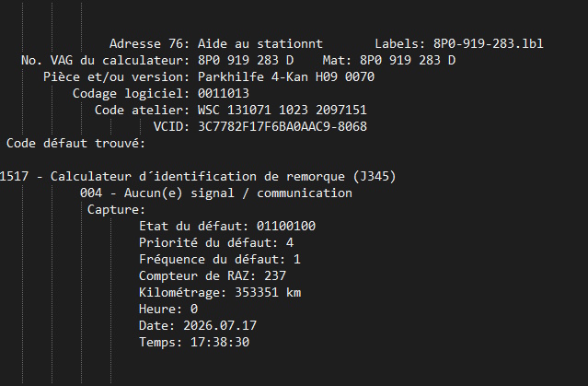This screenshot has height=386, width=588.
Task: Click the Etat du défaut value 01100100
Action: click(x=286, y=226)
